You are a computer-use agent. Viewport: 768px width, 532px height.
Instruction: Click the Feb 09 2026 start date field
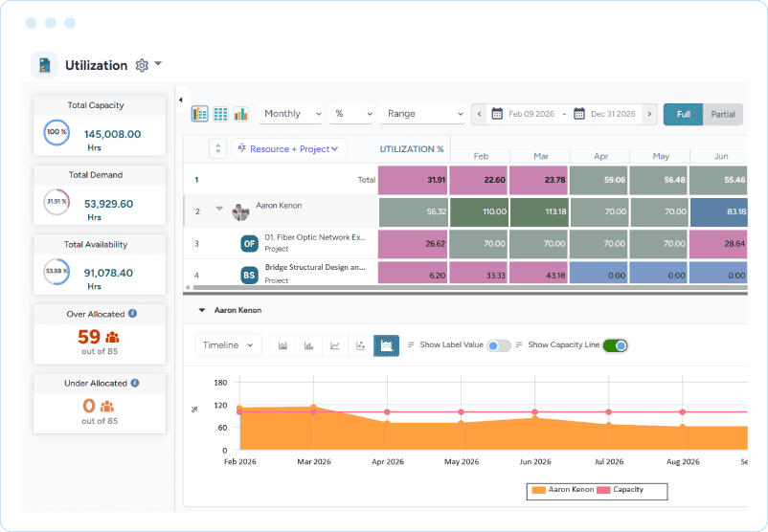click(531, 114)
